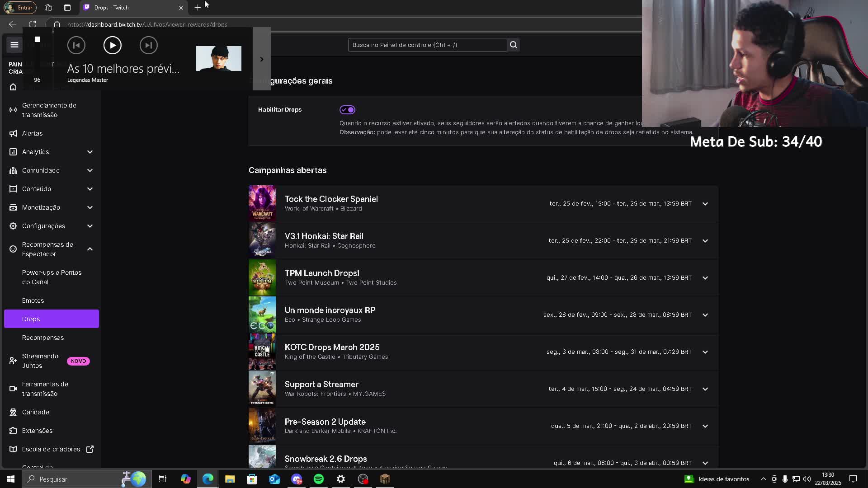This screenshot has height=488, width=868.
Task: Expand the Comunidade section chevron
Action: click(90, 170)
